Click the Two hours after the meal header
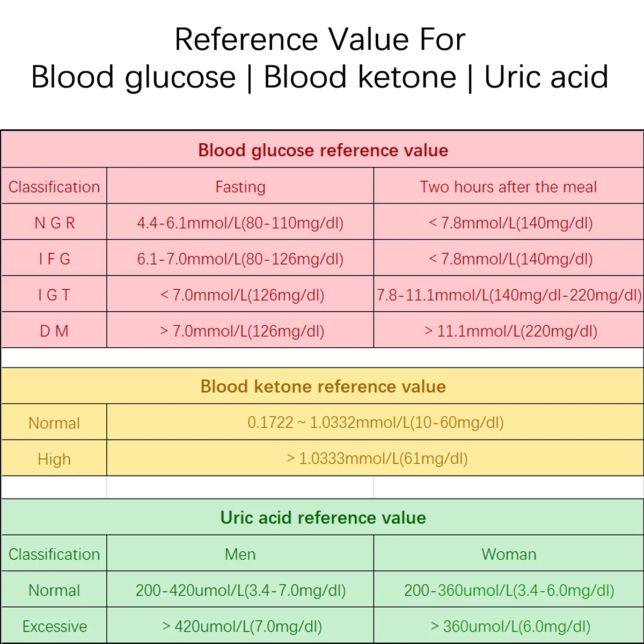The width and height of the screenshot is (644, 644). pyautogui.click(x=508, y=187)
